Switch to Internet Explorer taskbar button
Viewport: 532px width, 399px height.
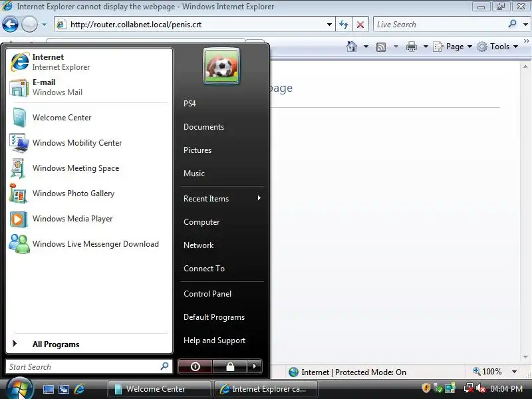(x=266, y=389)
